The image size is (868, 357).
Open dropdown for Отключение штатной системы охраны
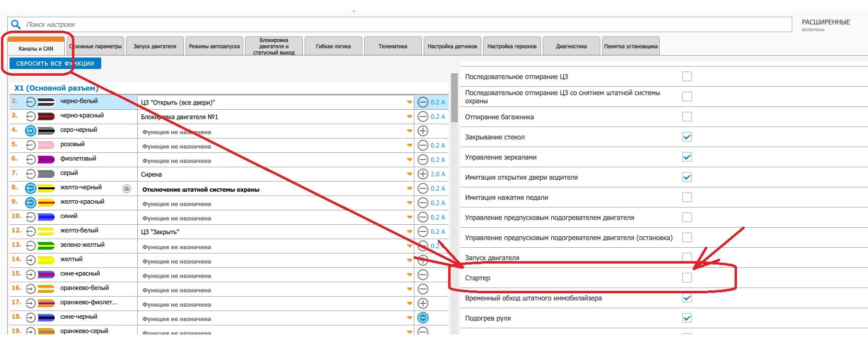[x=409, y=189]
